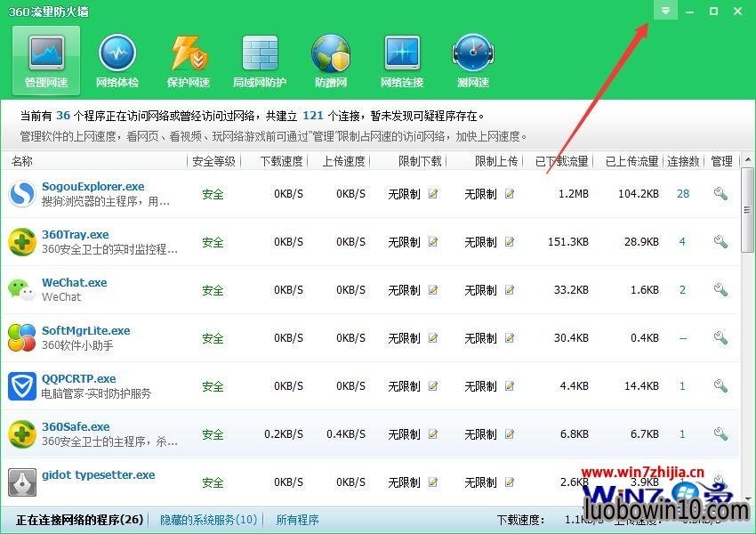Select the "0.2KB/S" download speed cell
The height and width of the screenshot is (534, 756).
pyautogui.click(x=284, y=434)
